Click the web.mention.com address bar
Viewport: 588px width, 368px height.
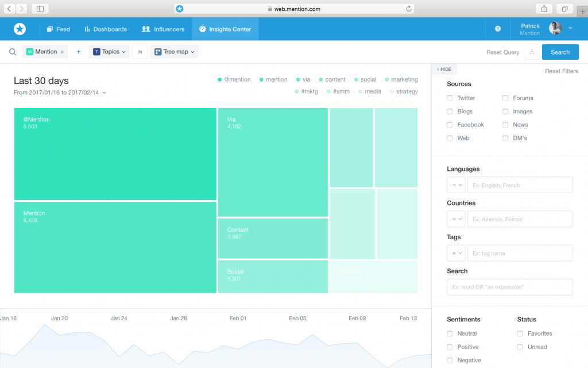tap(294, 9)
